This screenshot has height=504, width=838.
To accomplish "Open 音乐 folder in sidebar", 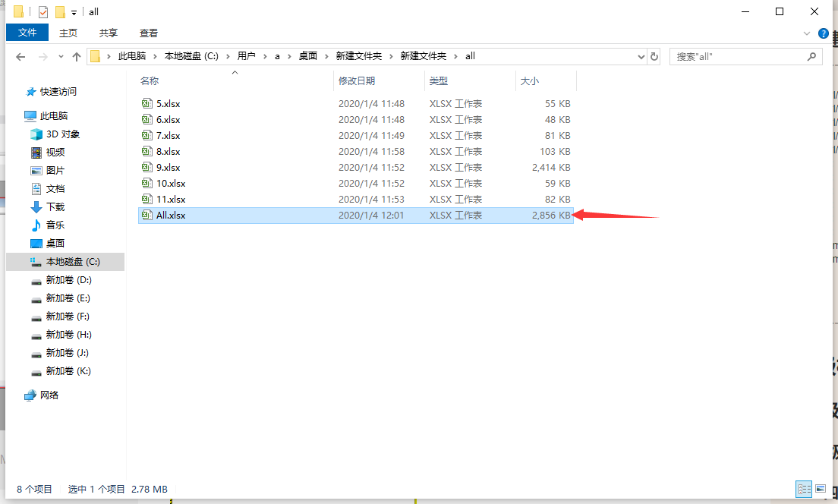I will [55, 225].
